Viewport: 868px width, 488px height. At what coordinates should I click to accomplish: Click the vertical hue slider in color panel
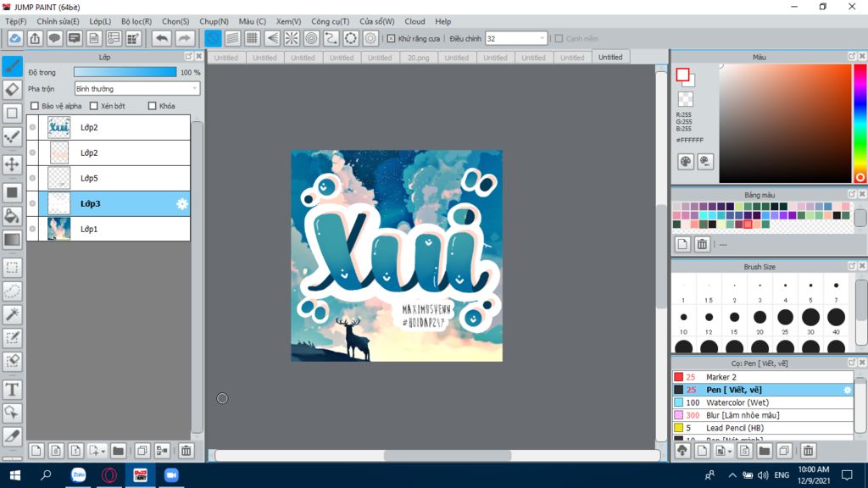[860, 124]
